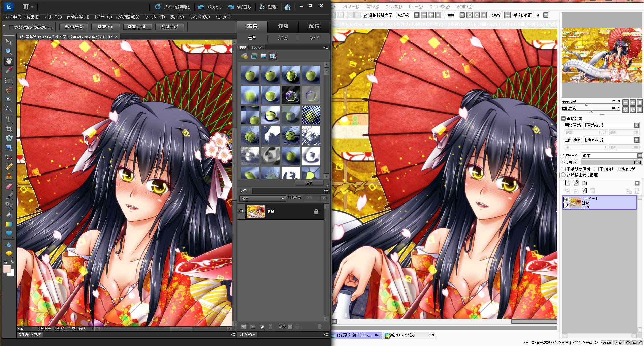Enable 下のレイヤーでクリッピング checkbox

[x=596, y=169]
